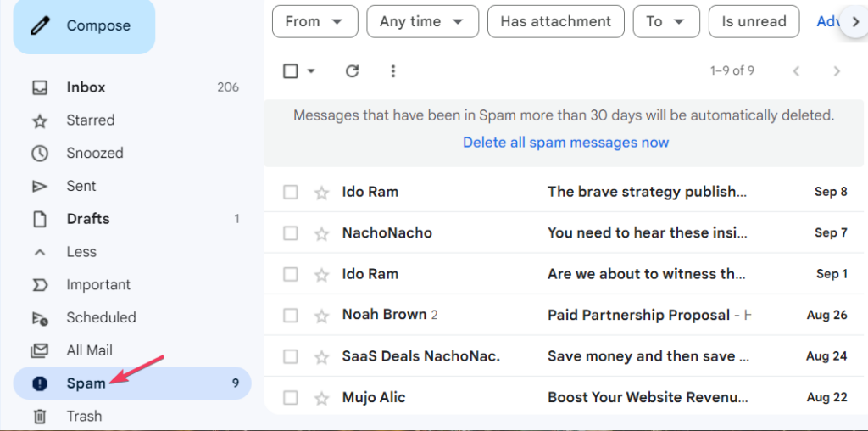Click the Compose button

coord(84,26)
